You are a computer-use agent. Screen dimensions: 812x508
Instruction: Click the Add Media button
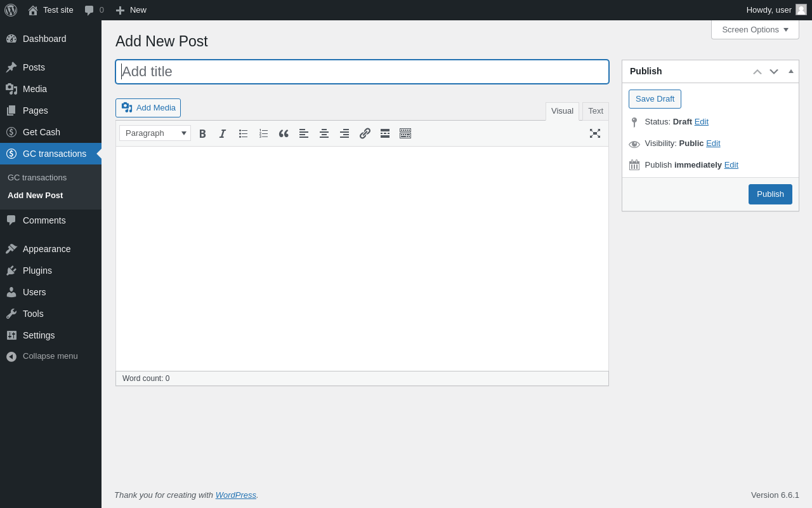[148, 108]
